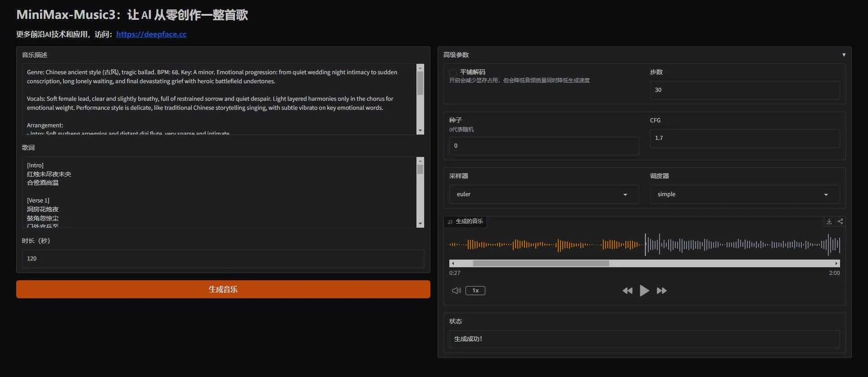The image size is (868, 377).
Task: Enable the 平铺解码 checkbox
Action: (453, 72)
